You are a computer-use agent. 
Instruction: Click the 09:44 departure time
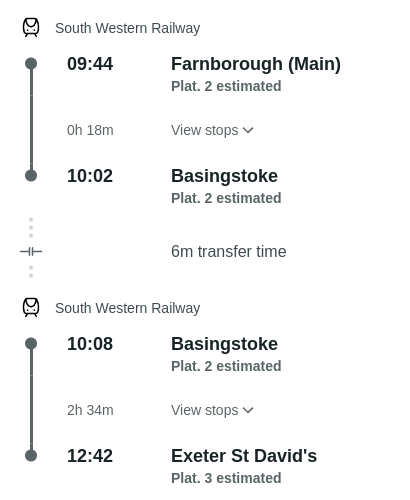[x=90, y=64]
